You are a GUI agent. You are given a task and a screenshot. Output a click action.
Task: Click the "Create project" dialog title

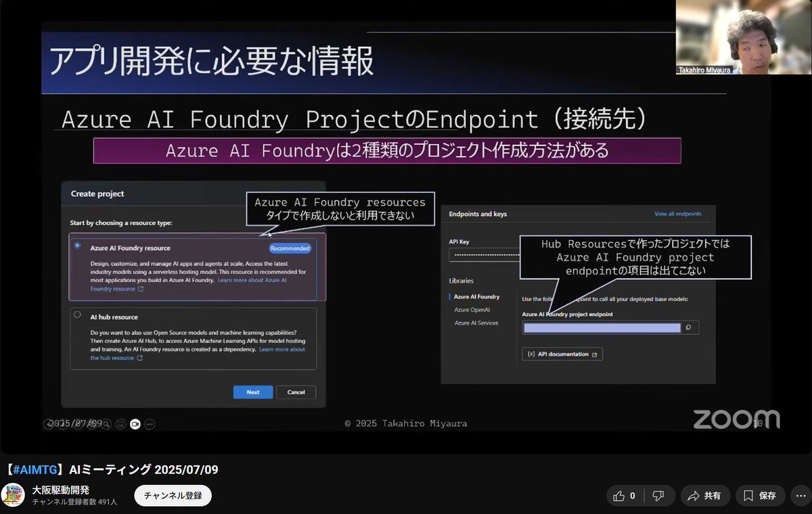click(97, 193)
